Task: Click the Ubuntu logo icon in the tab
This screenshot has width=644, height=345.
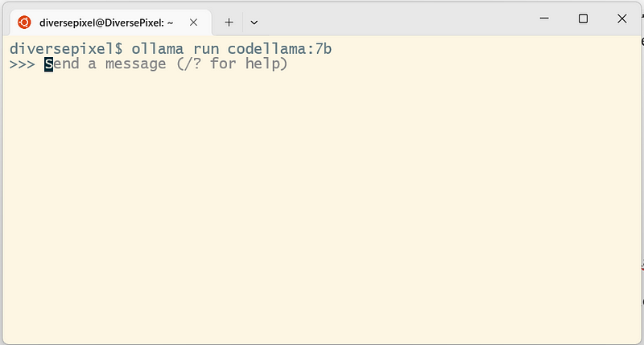Action: tap(24, 23)
